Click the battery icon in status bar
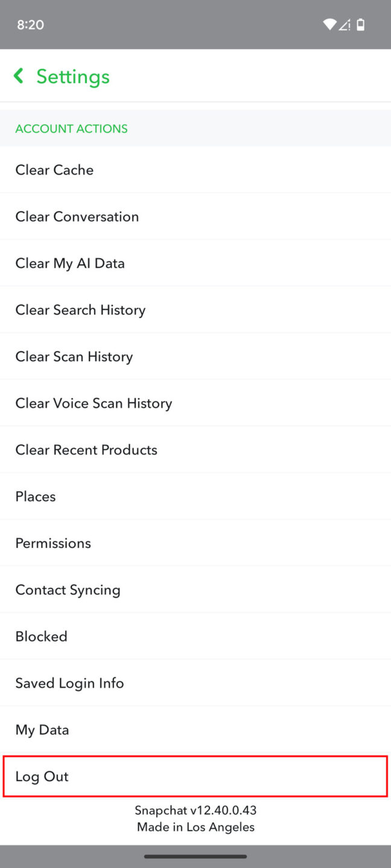 tap(360, 24)
